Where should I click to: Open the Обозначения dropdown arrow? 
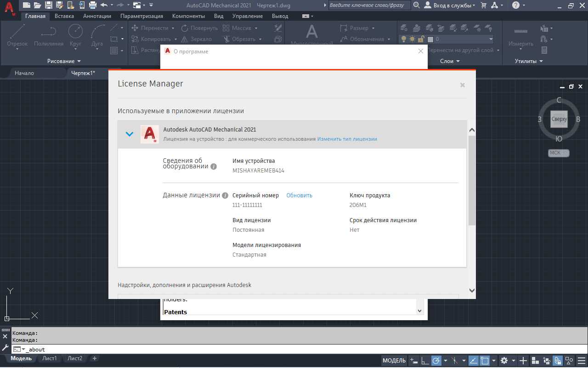point(389,39)
